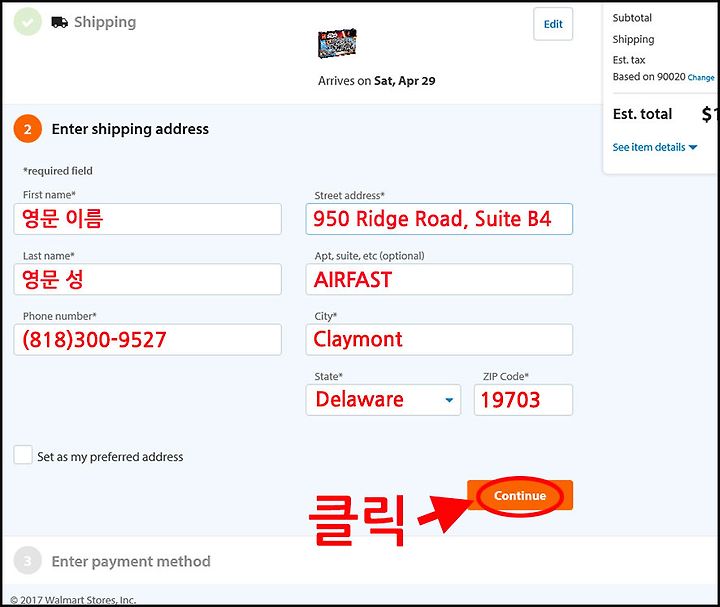
Task: Click the Street address input field
Action: (439, 219)
